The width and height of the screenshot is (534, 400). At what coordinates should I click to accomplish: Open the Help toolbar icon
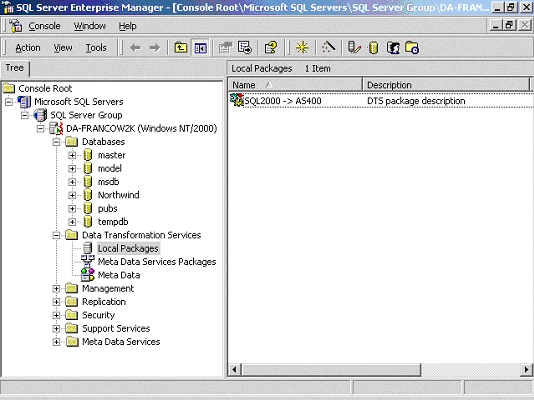tap(271, 48)
